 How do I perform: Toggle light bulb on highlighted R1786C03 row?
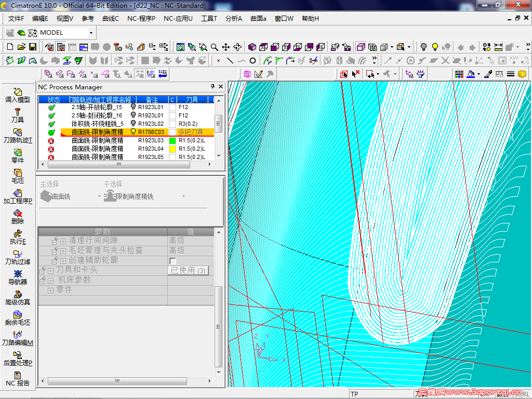[x=134, y=132]
